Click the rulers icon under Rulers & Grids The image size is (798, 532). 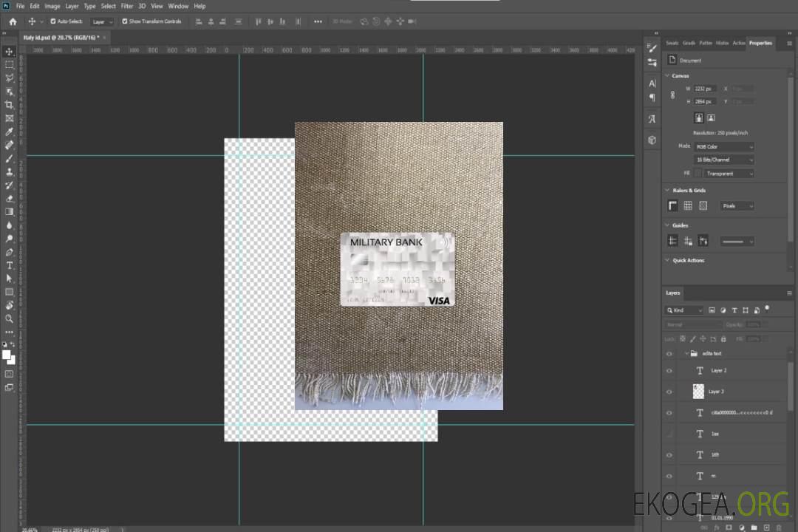pyautogui.click(x=672, y=205)
